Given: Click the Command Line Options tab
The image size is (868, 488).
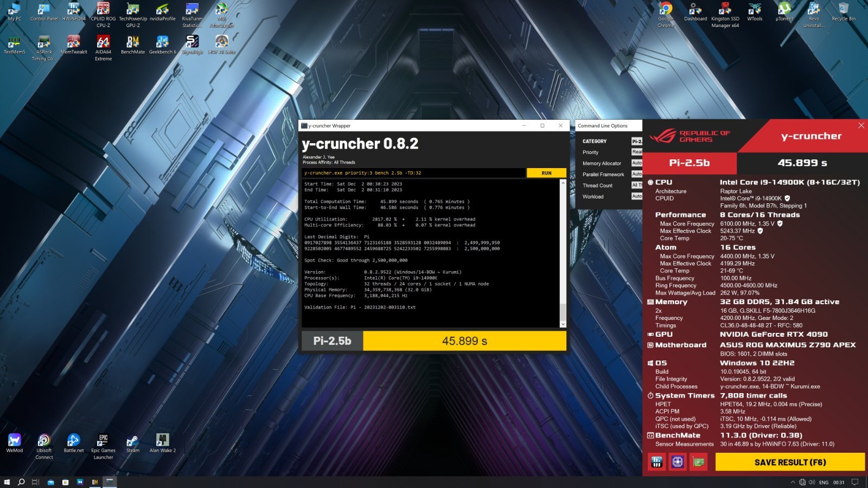Looking at the screenshot, I should pos(603,126).
